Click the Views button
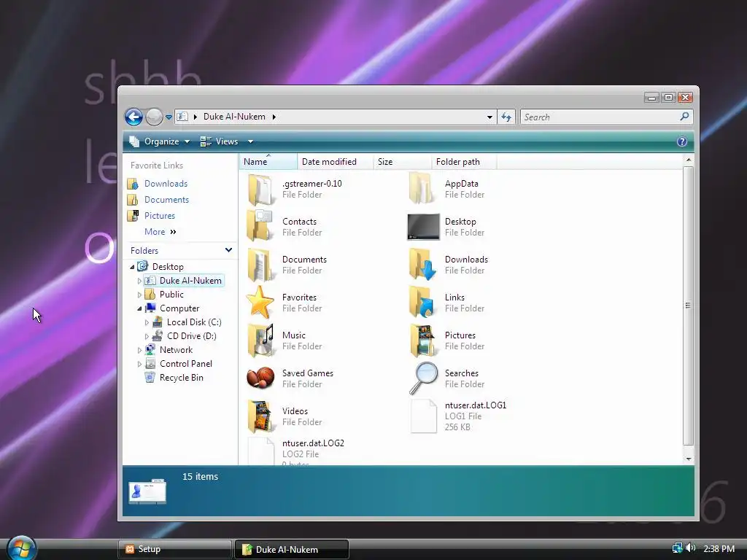The height and width of the screenshot is (560, 747). click(x=219, y=141)
